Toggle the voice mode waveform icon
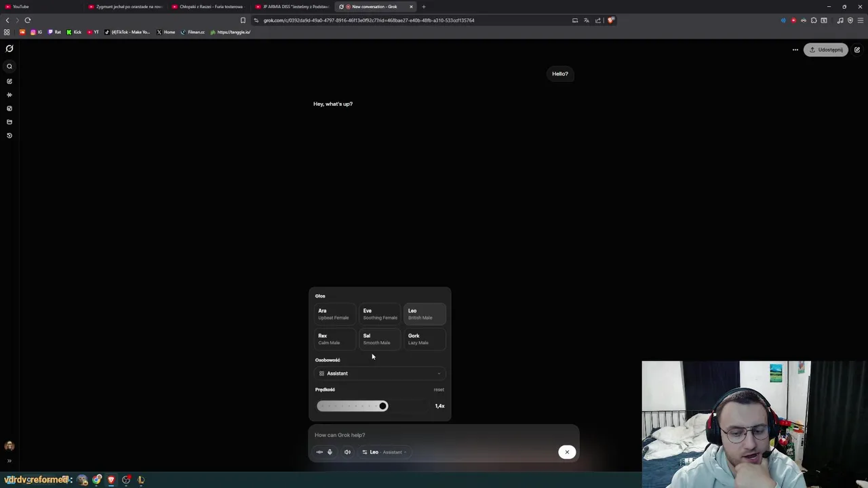This screenshot has height=488, width=868. point(319,452)
